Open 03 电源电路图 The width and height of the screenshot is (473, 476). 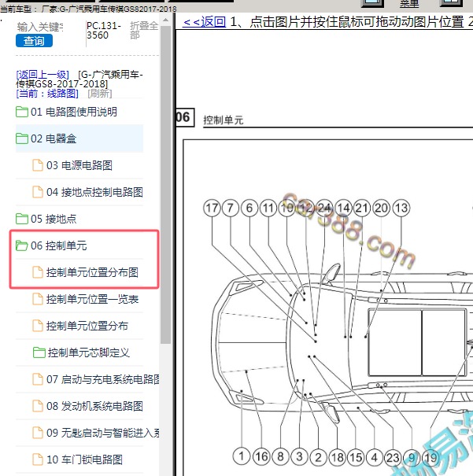coord(79,165)
